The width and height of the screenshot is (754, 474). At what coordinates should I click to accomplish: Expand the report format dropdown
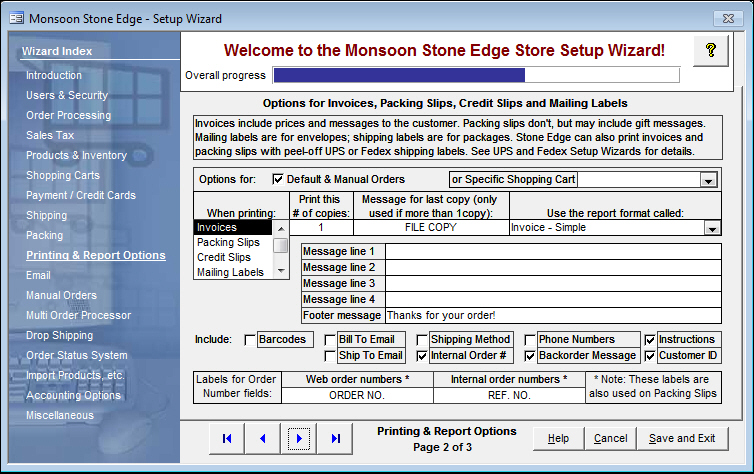coord(712,228)
